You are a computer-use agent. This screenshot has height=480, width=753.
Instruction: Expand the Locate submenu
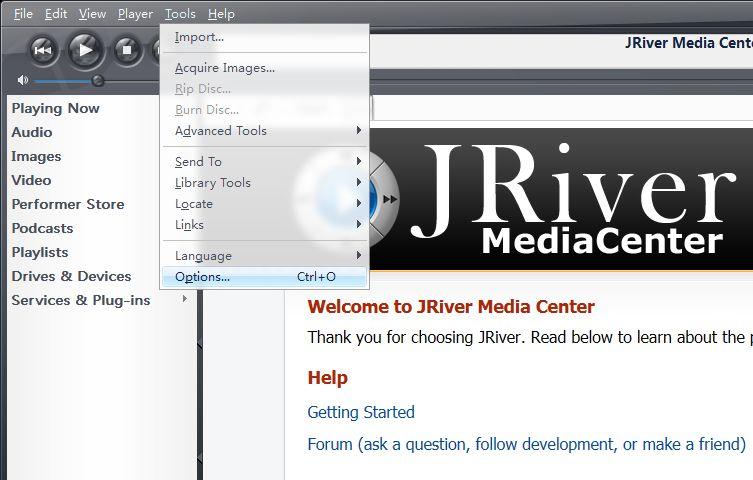click(x=265, y=204)
